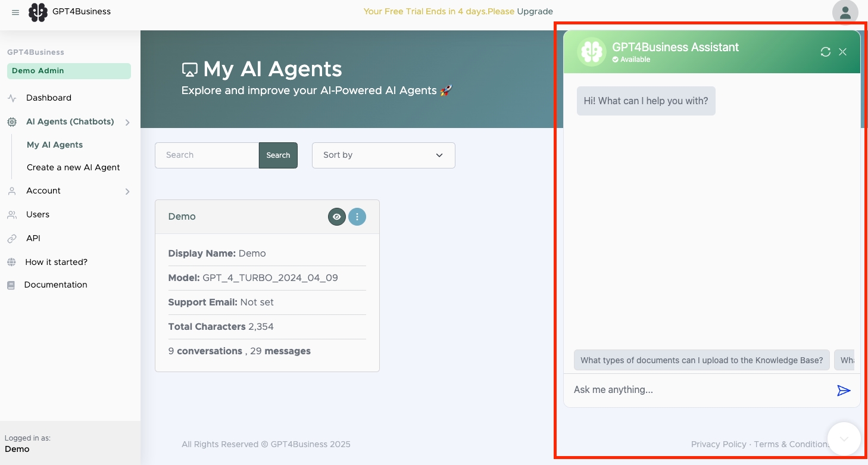Focus the Ask me anything input field
This screenshot has height=465, width=868.
click(x=700, y=390)
